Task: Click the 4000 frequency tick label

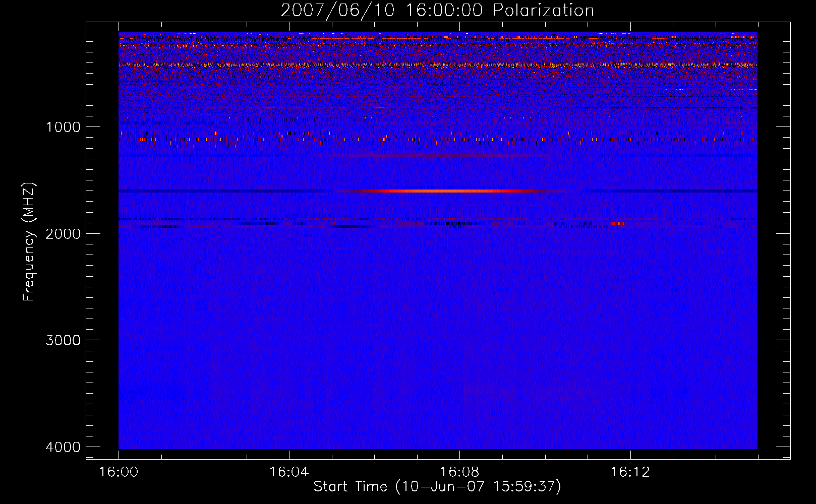Action: [x=63, y=447]
